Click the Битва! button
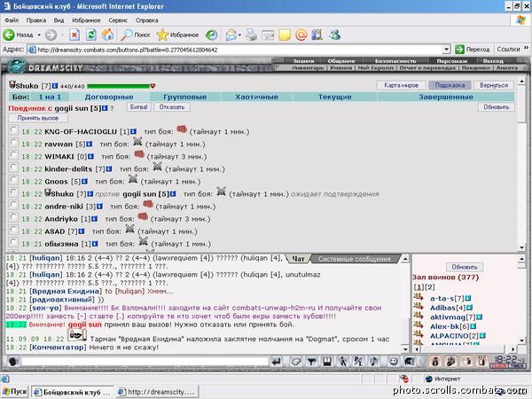The image size is (532, 399). [139, 107]
